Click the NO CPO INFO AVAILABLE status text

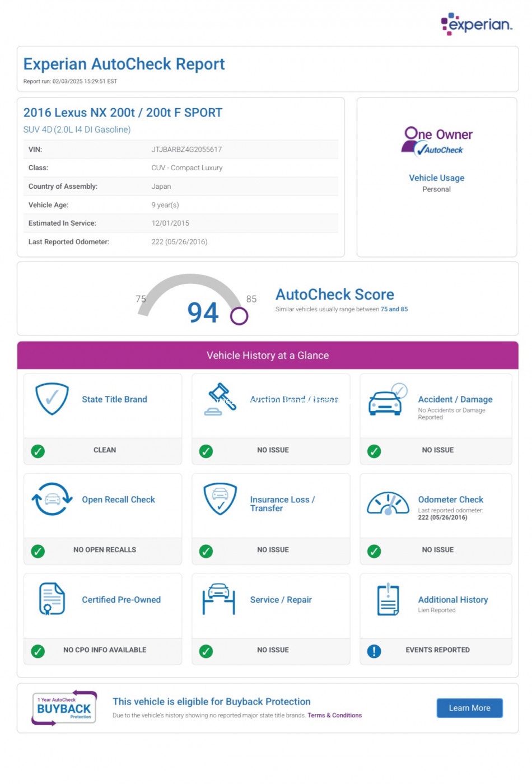coord(105,651)
